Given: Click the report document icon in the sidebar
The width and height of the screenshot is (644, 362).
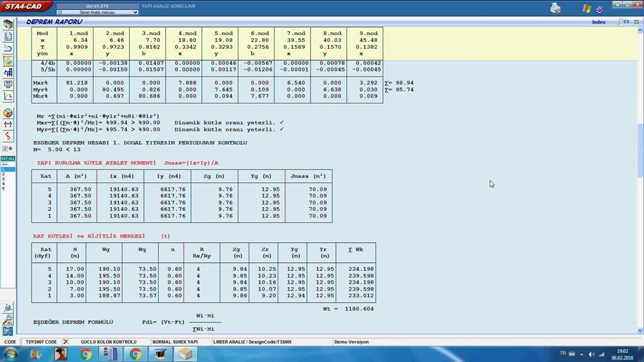Looking at the screenshot, I should (x=8, y=36).
